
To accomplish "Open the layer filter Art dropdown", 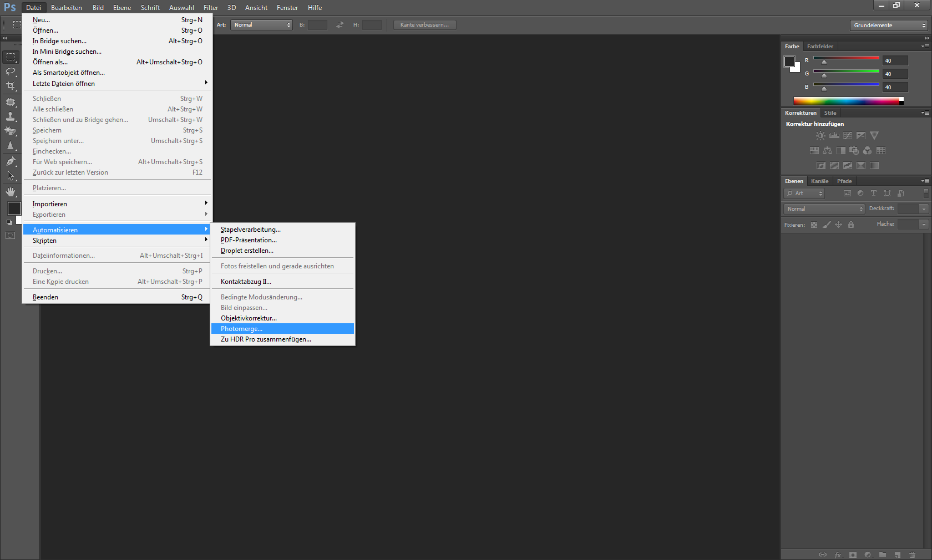I will click(x=804, y=194).
